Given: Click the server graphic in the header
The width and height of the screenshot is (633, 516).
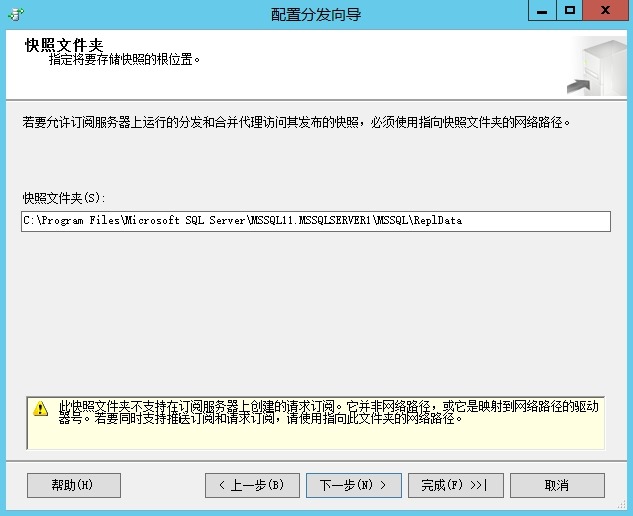Looking at the screenshot, I should (x=595, y=66).
